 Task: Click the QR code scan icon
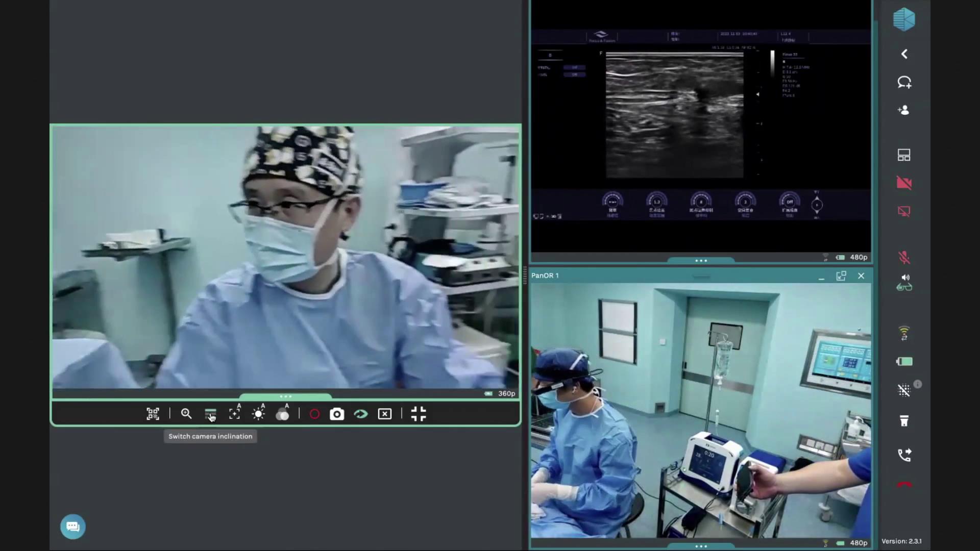coord(153,414)
